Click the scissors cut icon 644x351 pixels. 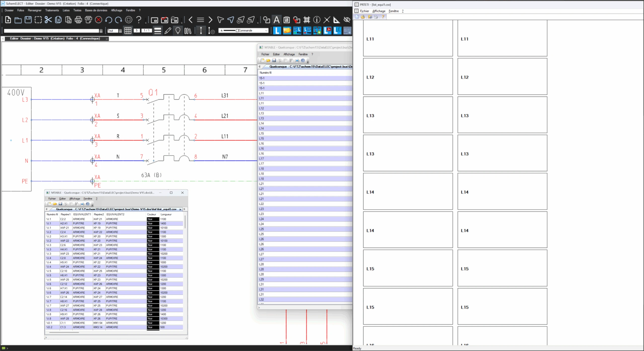48,20
